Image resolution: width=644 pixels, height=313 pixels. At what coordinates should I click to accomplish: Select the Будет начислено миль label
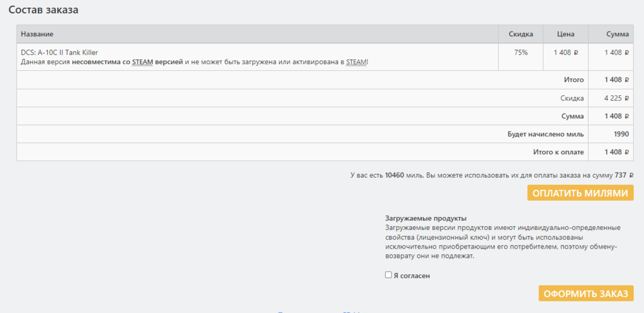[x=546, y=134]
